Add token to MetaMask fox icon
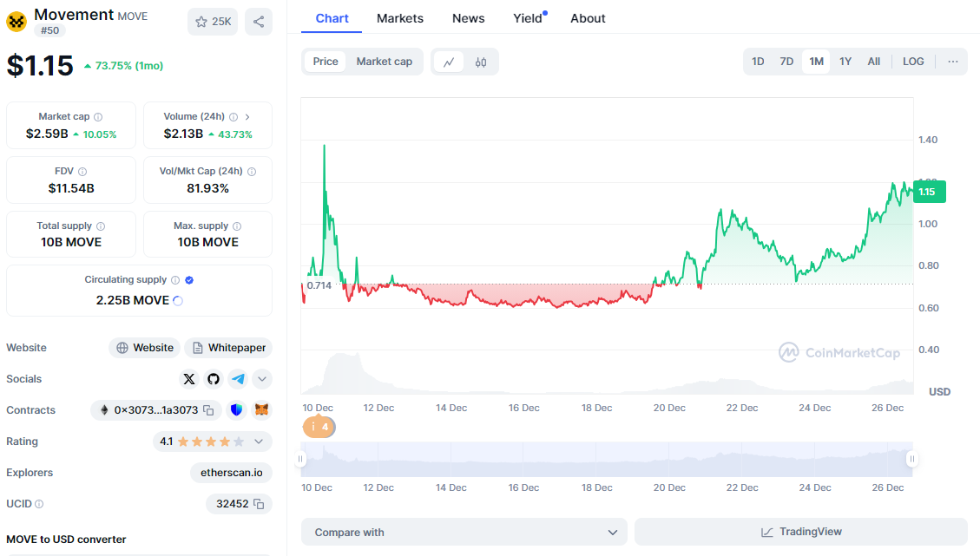 click(x=261, y=409)
